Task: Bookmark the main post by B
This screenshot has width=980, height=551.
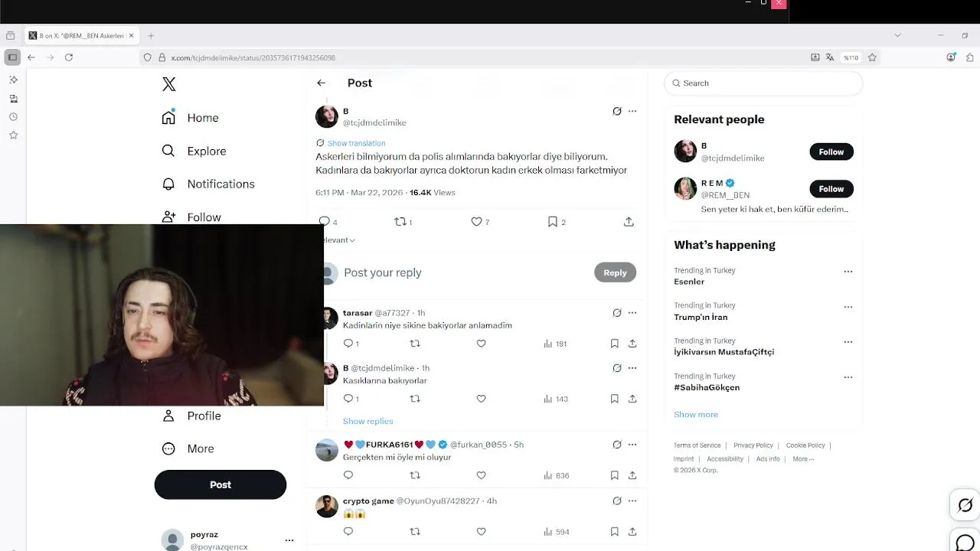Action: (x=557, y=222)
